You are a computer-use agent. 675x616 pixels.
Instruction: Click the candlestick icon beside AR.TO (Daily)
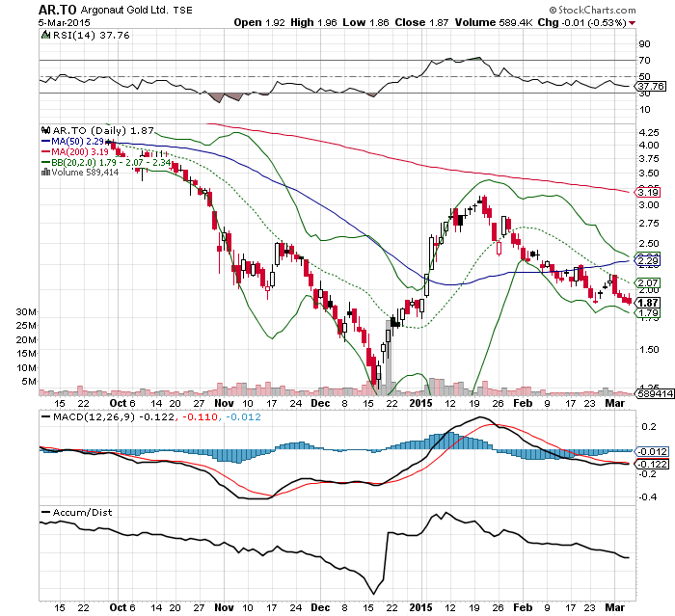(x=45, y=130)
